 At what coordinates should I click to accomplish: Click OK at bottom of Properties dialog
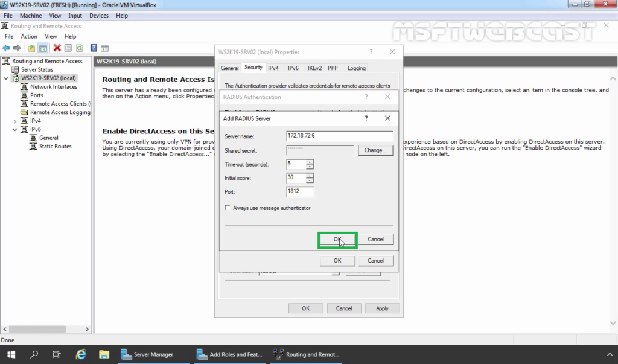click(305, 308)
